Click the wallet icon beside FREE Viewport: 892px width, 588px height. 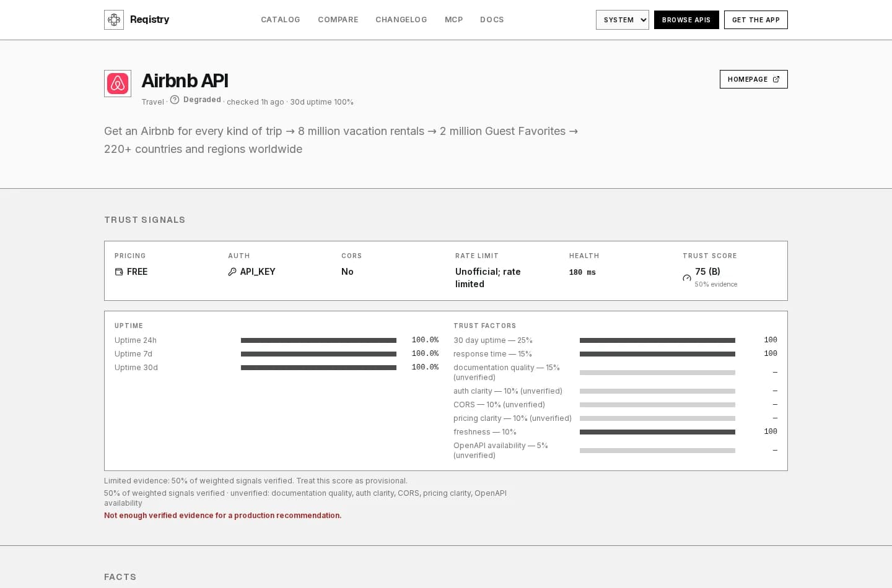[x=119, y=272]
